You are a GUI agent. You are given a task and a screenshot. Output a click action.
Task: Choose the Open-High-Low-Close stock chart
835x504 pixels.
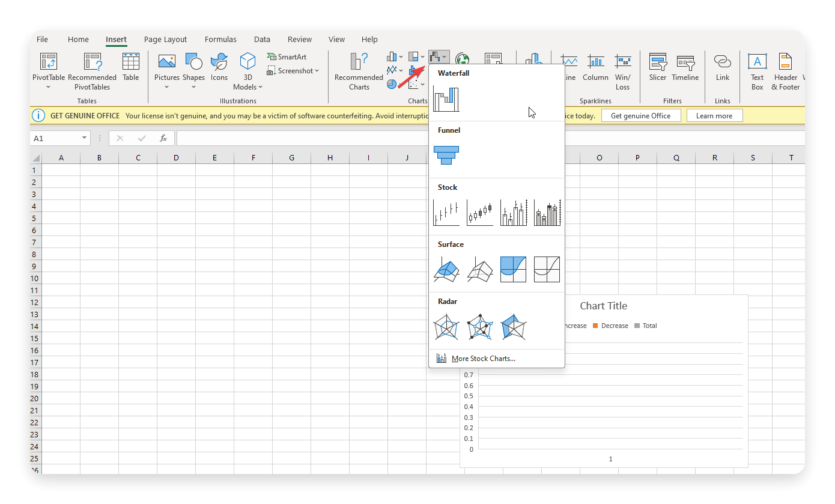pyautogui.click(x=480, y=213)
